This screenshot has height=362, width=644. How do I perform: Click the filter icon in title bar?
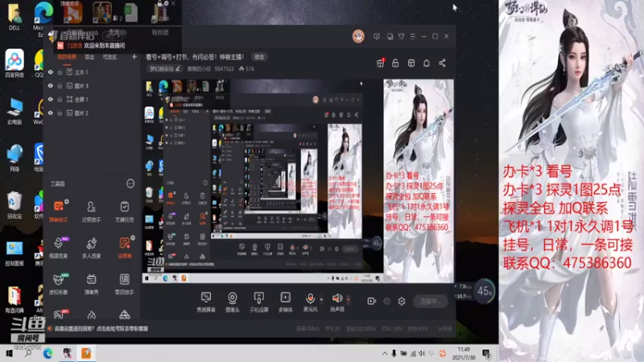(401, 36)
